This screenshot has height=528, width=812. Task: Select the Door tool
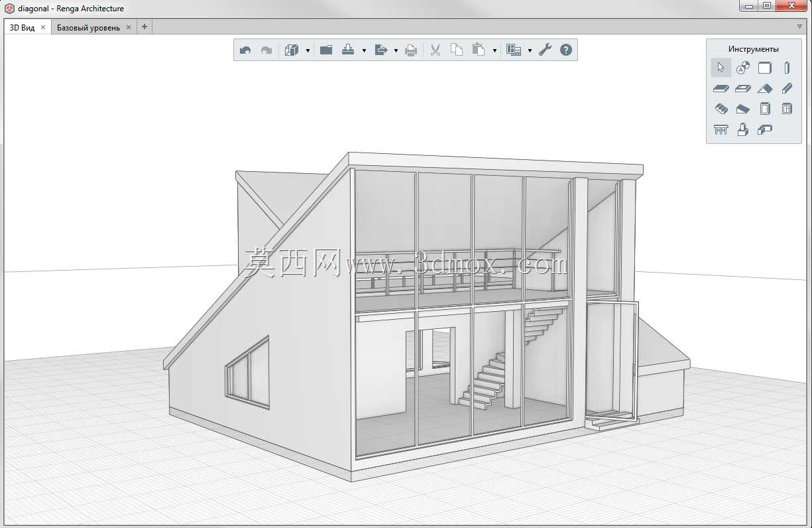point(765,109)
